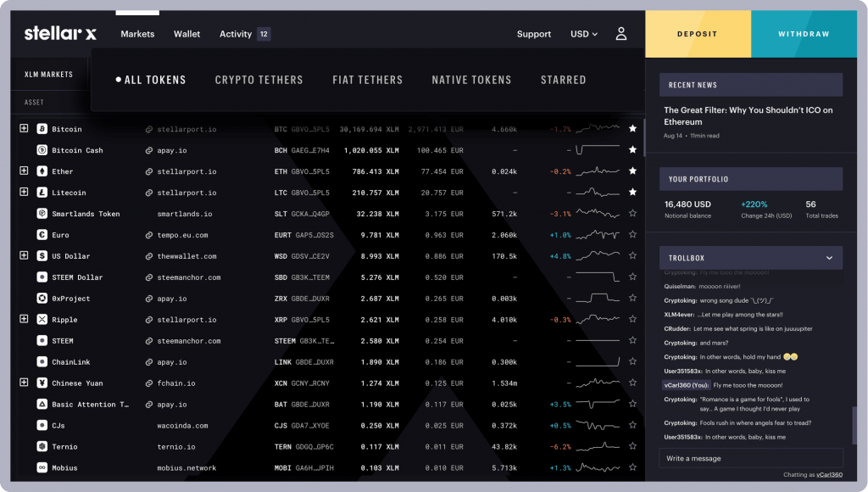Expand the Ether row
868x492 pixels.
(x=24, y=171)
